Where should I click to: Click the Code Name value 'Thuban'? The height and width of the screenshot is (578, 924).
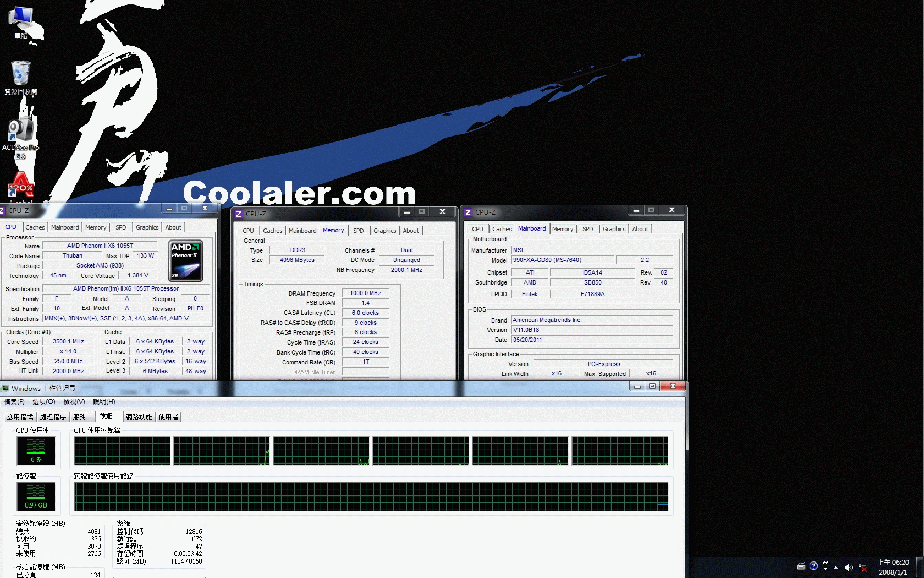(72, 256)
